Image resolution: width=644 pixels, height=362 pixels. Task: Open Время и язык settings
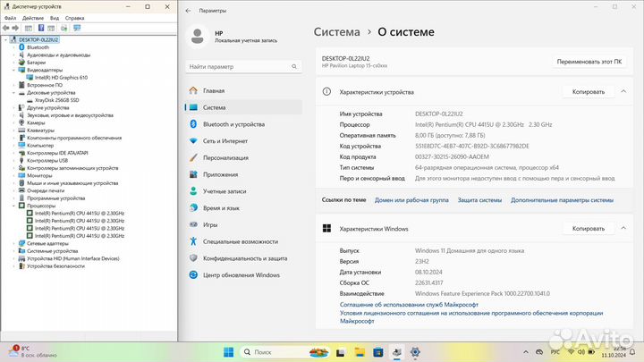[x=244, y=208]
